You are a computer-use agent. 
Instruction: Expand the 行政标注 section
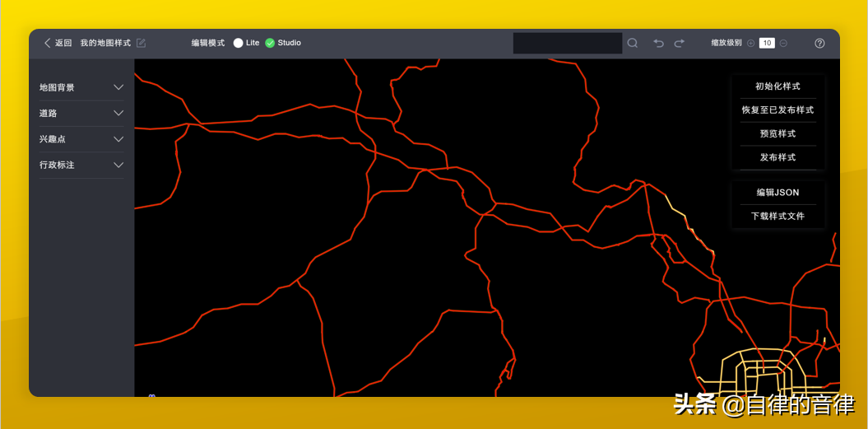pyautogui.click(x=81, y=166)
